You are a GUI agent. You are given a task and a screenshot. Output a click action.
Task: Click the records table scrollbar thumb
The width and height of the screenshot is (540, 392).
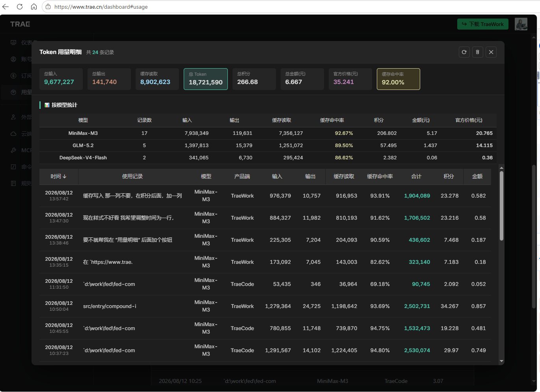click(x=501, y=205)
